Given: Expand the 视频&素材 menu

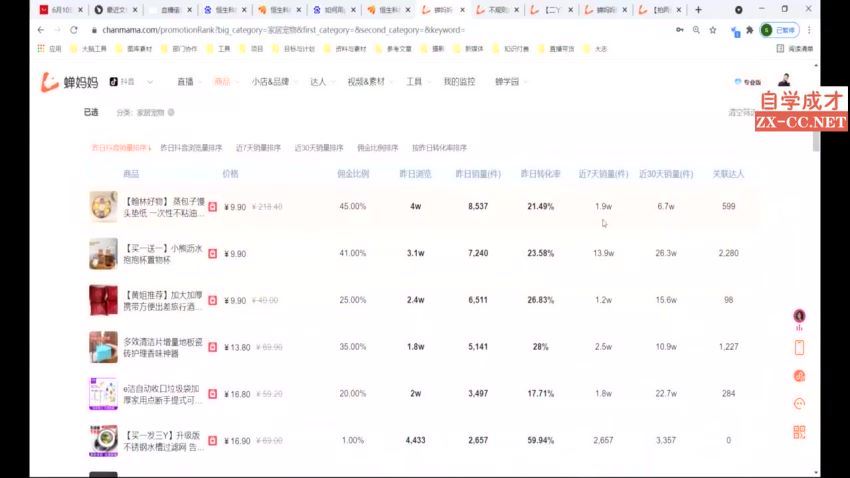Looking at the screenshot, I should (369, 82).
